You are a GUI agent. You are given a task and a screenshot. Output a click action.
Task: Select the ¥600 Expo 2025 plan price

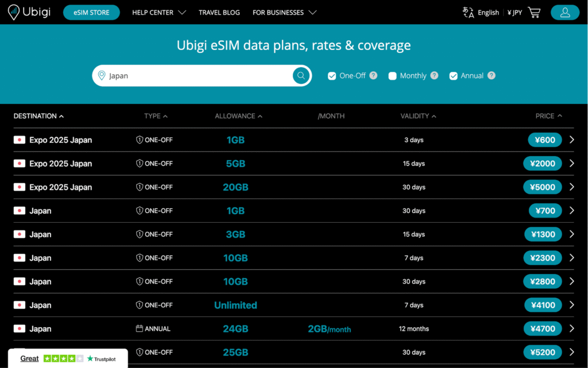click(x=544, y=140)
